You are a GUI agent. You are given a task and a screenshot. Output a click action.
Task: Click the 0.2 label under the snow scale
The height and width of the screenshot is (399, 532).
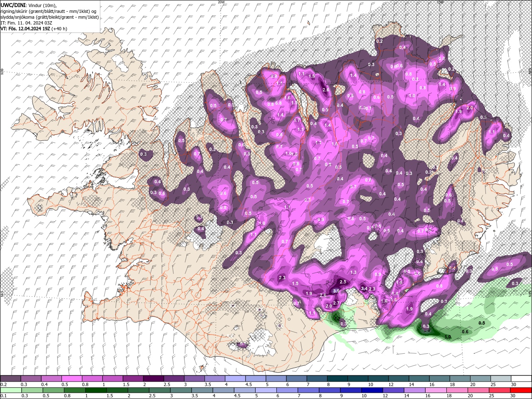(4, 384)
